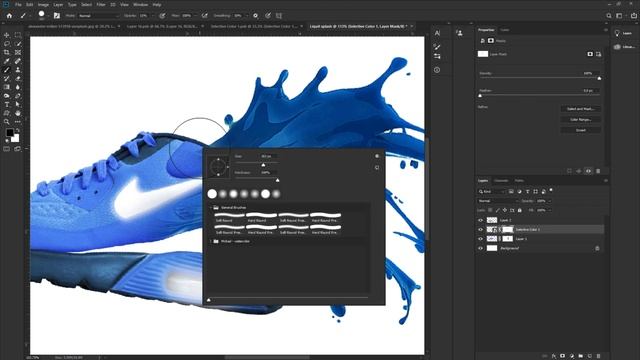The width and height of the screenshot is (640, 360).
Task: Hide Layer 2 with its eye icon
Action: (480, 220)
